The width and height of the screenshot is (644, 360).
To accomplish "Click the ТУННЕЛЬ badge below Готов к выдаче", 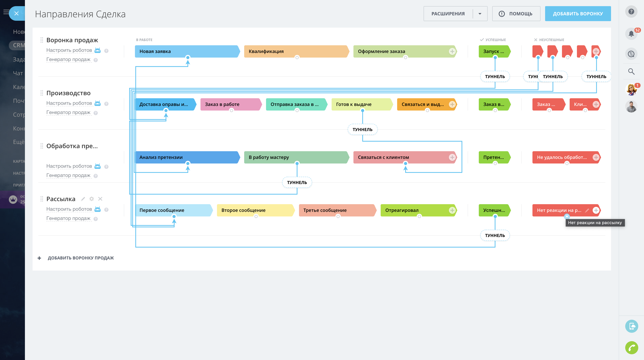I will [x=362, y=129].
